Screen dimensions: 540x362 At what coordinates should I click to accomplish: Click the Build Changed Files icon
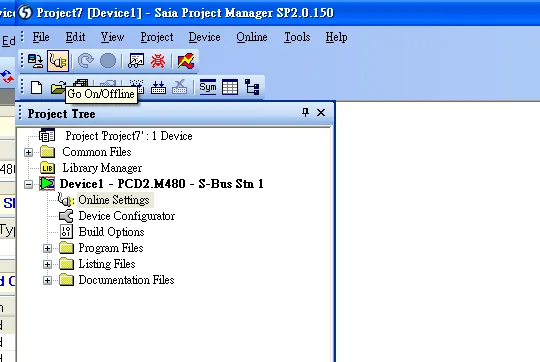click(158, 87)
